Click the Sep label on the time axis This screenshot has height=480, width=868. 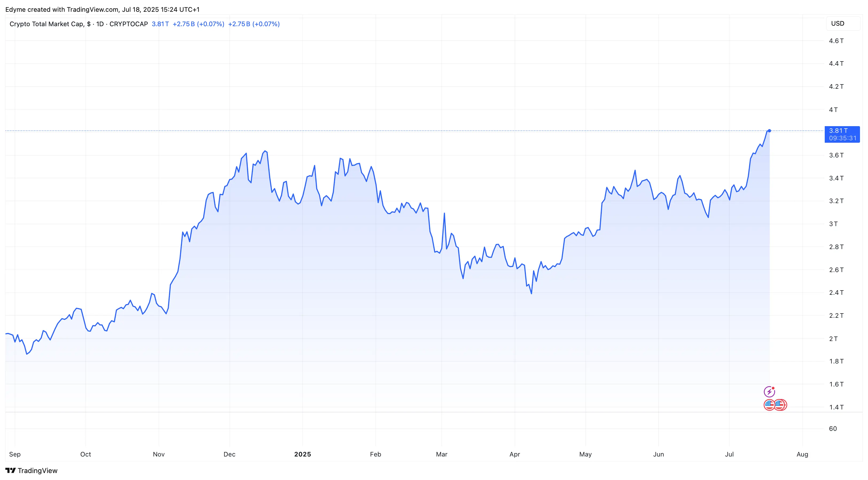15,454
